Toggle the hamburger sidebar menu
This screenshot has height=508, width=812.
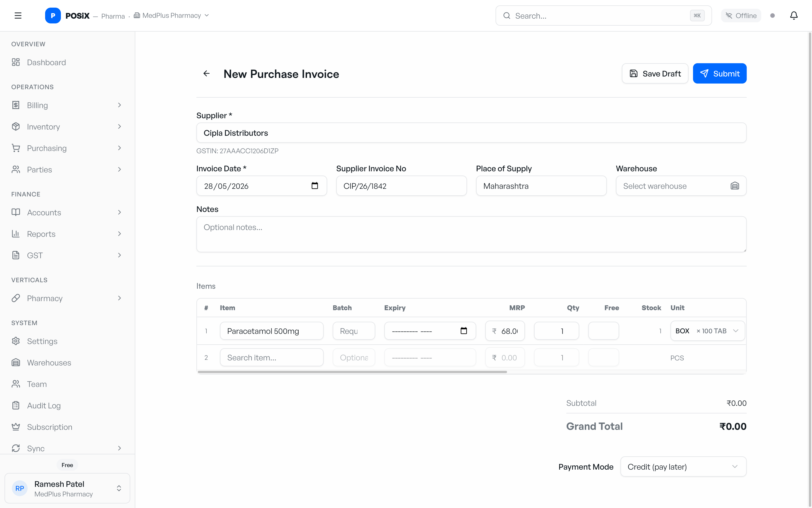[18, 16]
